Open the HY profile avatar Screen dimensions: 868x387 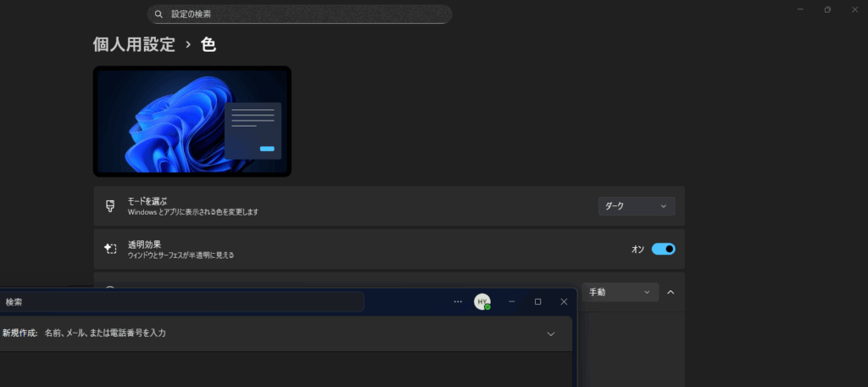click(x=482, y=301)
